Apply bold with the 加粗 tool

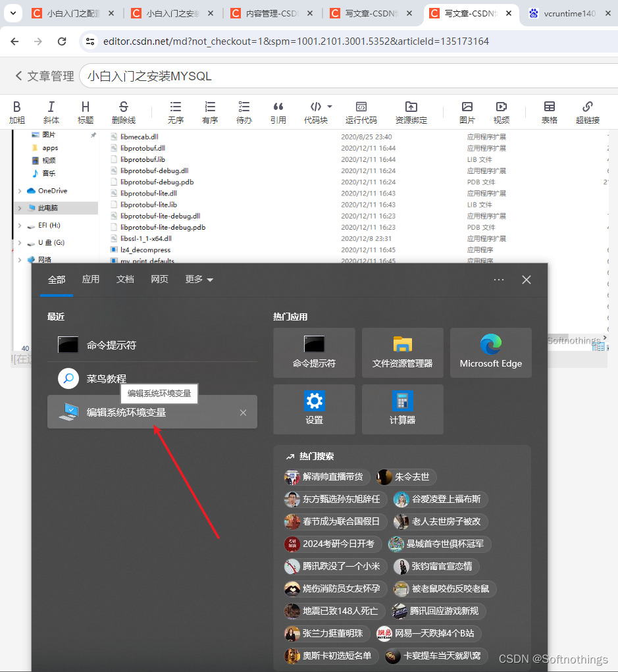(x=16, y=113)
